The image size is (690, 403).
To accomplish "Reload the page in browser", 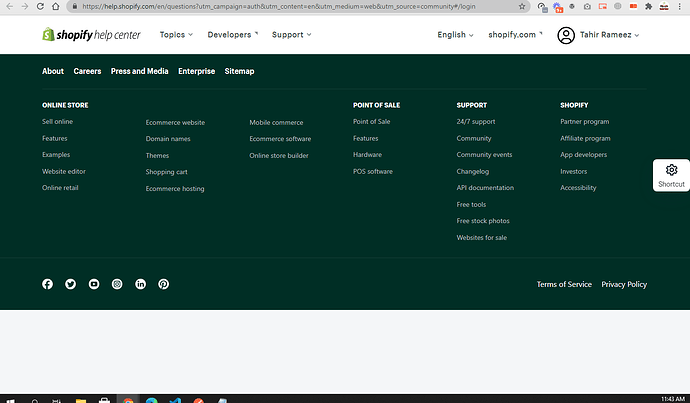I will [x=40, y=6].
